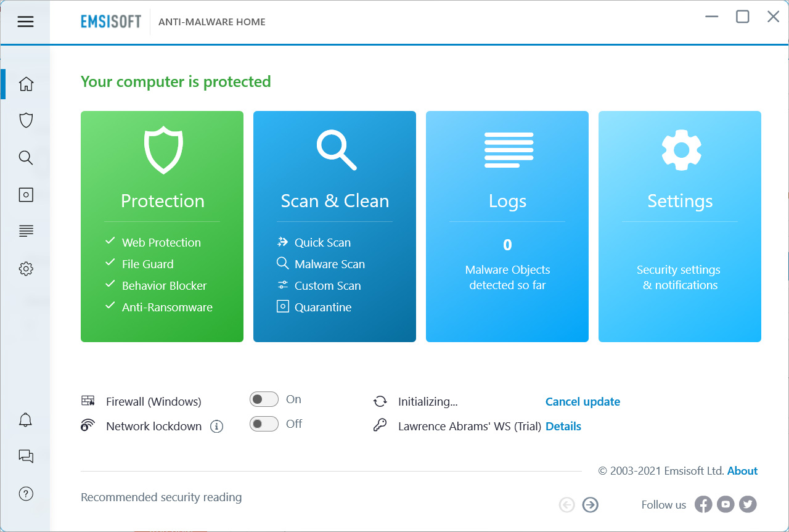This screenshot has width=789, height=532.
Task: Click the Network lockdown wireless icon
Action: pos(88,425)
